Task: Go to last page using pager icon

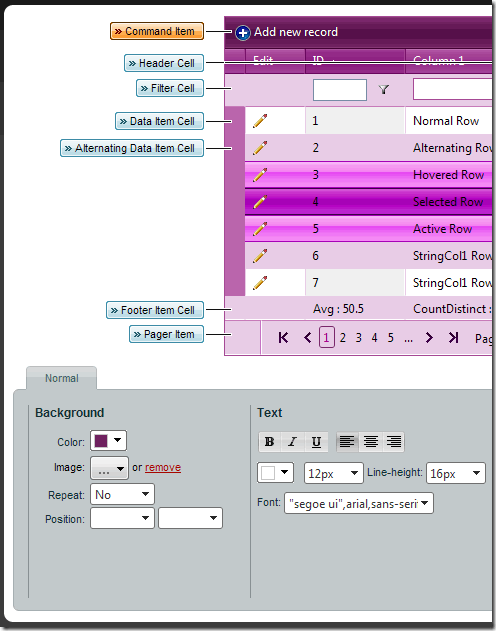Action: (x=453, y=338)
